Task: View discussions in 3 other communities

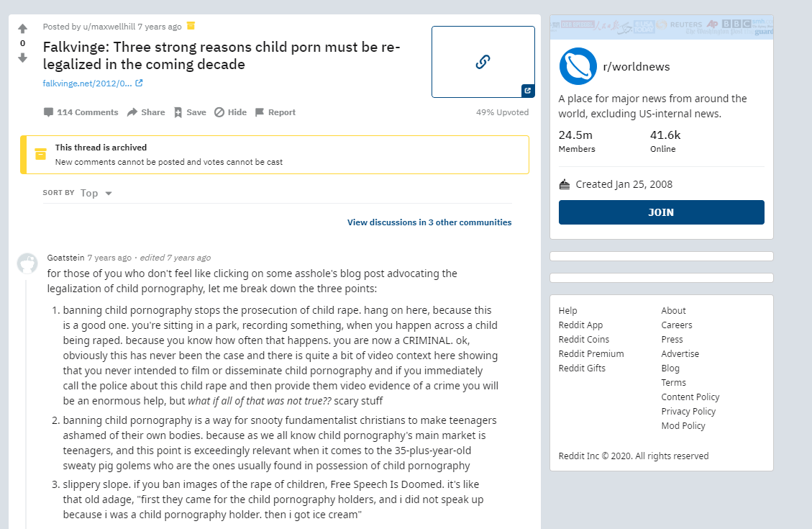Action: (429, 222)
